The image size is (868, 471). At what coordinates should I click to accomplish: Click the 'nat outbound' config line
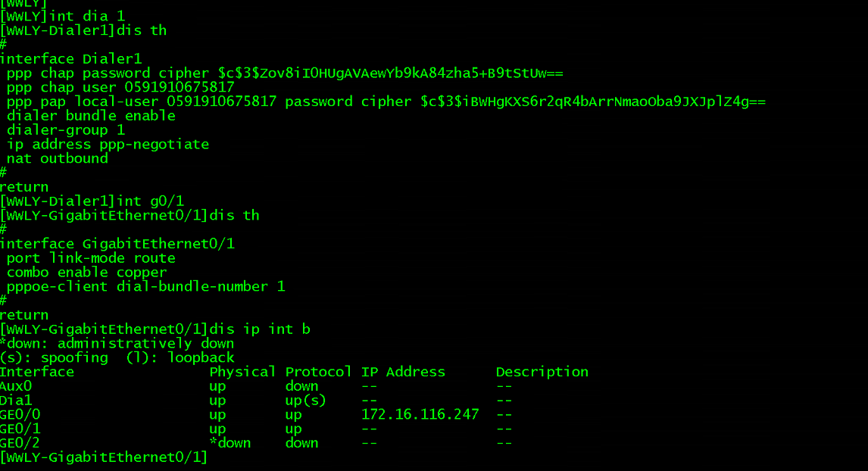click(58, 158)
